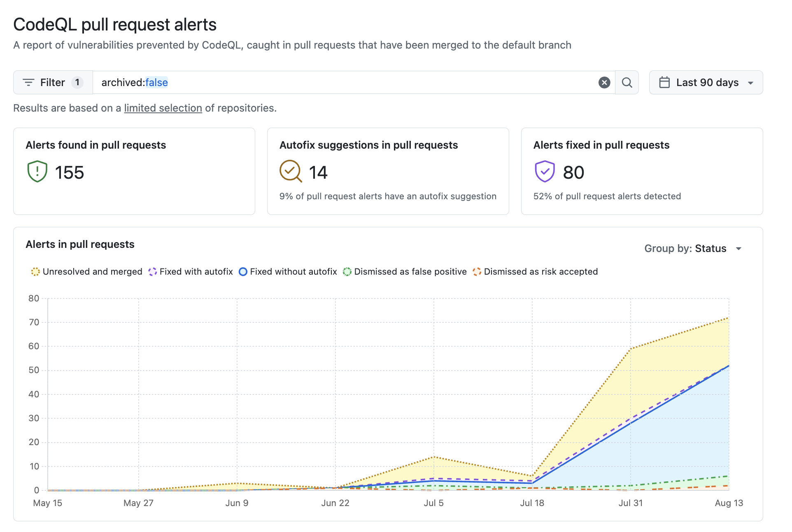792x532 pixels.
Task: Click the orange risk accepted legend swatch
Action: click(477, 272)
